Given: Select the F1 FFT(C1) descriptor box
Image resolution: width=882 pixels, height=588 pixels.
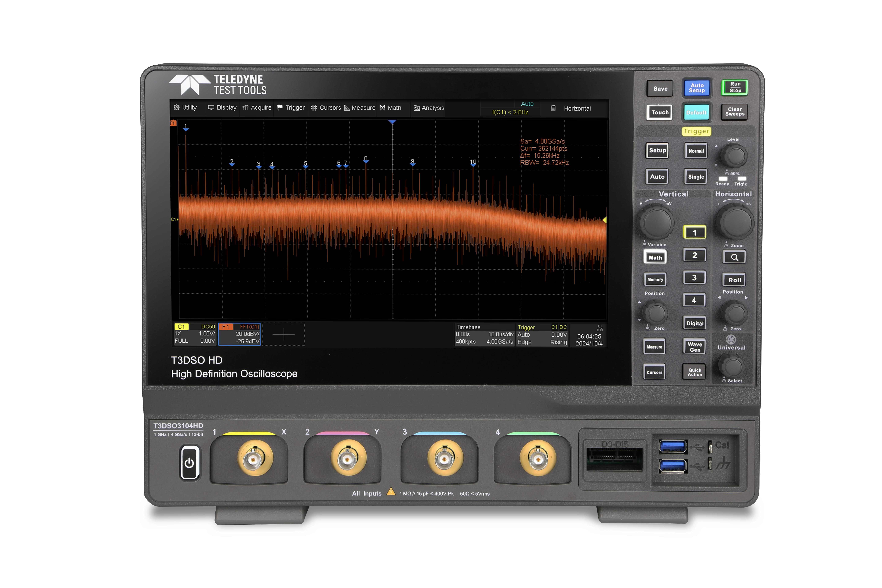Looking at the screenshot, I should coord(239,334).
